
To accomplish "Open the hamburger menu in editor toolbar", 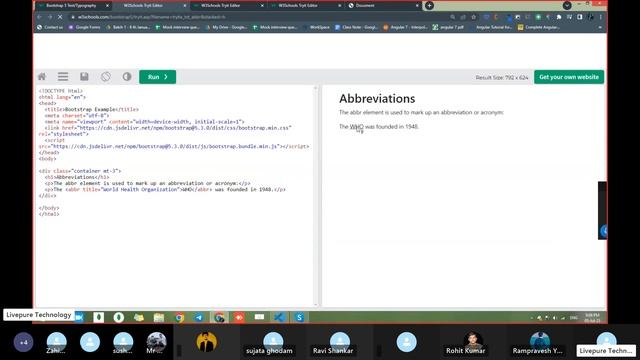I will (63, 77).
